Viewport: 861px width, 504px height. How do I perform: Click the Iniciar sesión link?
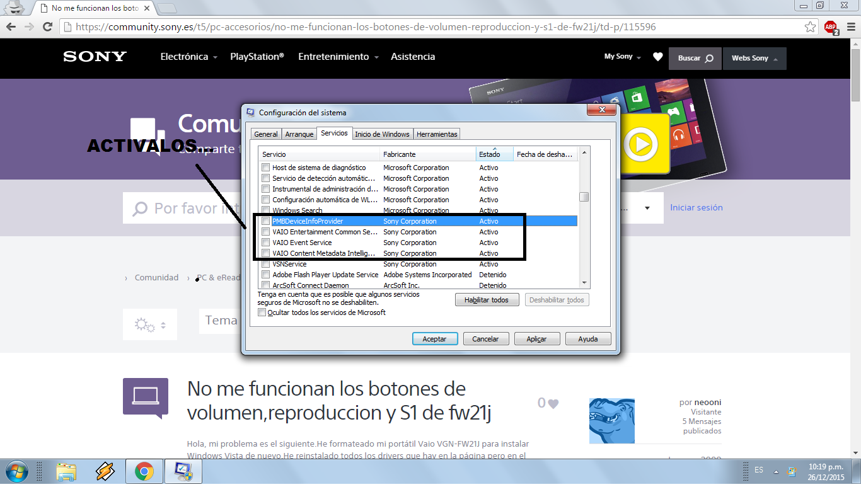pyautogui.click(x=696, y=207)
